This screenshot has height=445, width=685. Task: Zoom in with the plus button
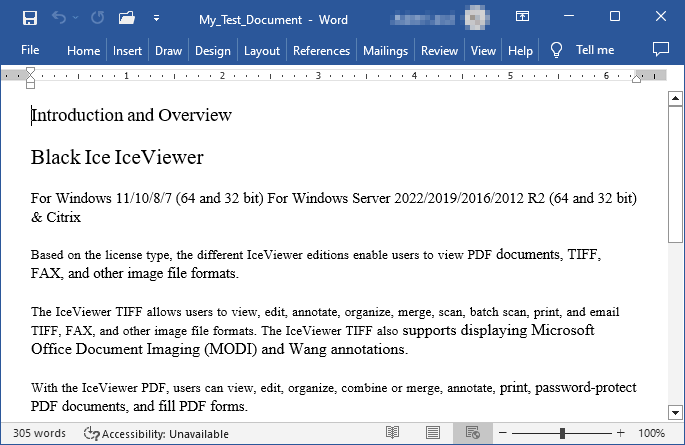coord(621,433)
